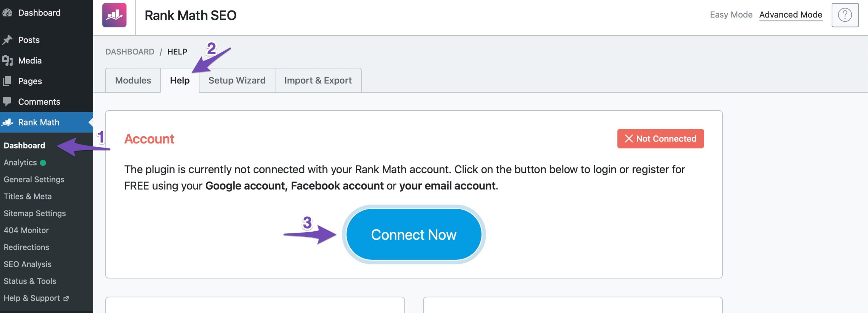Switch to Advanced Mode
This screenshot has width=868, height=313.
(790, 15)
